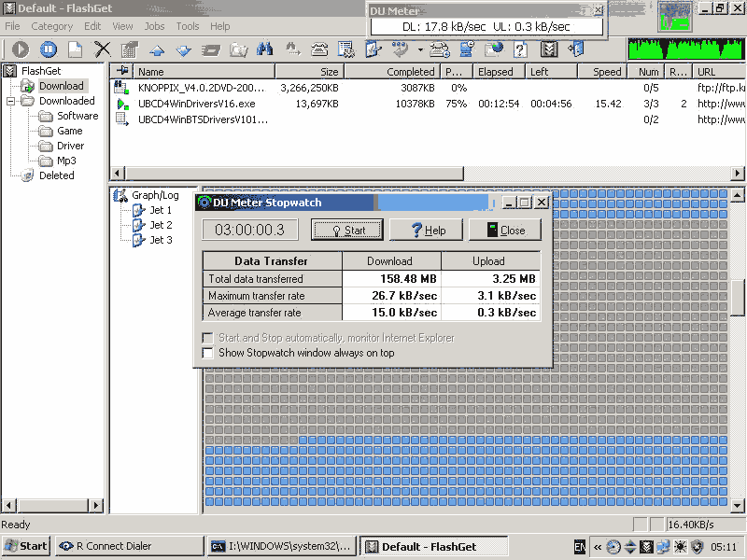
Task: Click the DU Meter speedometer tray icon
Action: pyautogui.click(x=613, y=547)
